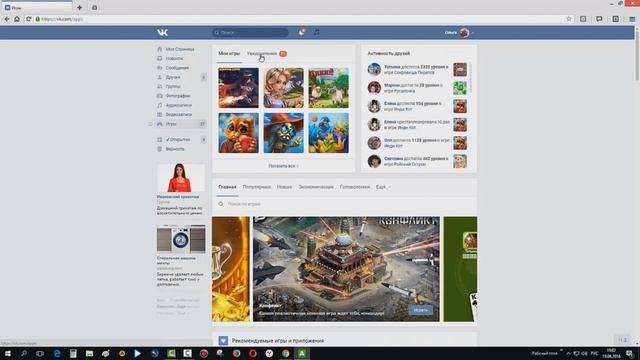Click the VK logo in the header
640x360 pixels.
[162, 32]
